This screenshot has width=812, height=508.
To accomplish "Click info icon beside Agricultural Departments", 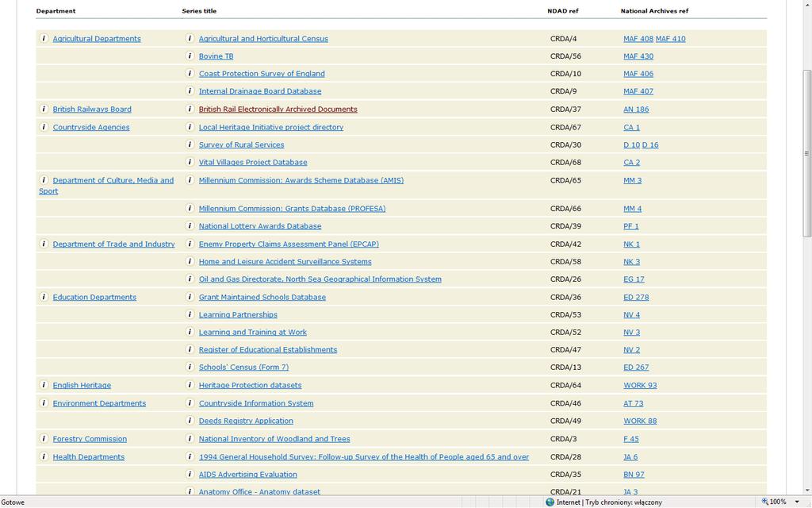I will point(44,38).
